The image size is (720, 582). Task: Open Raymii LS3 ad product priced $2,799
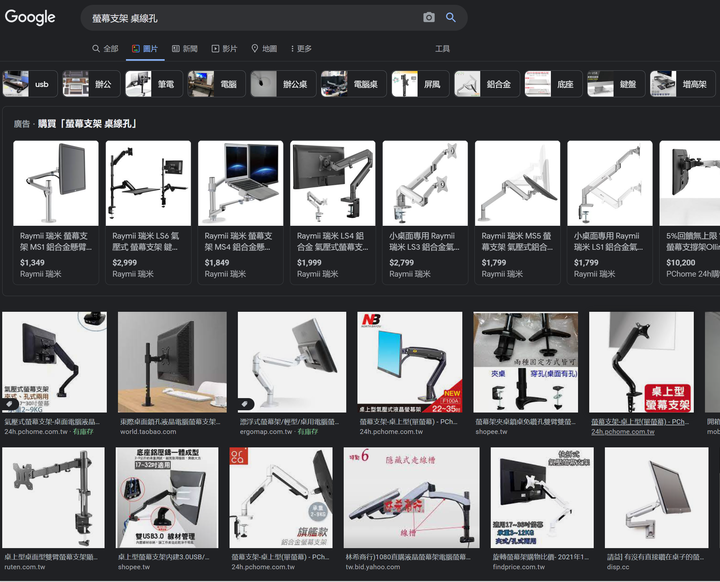point(425,212)
